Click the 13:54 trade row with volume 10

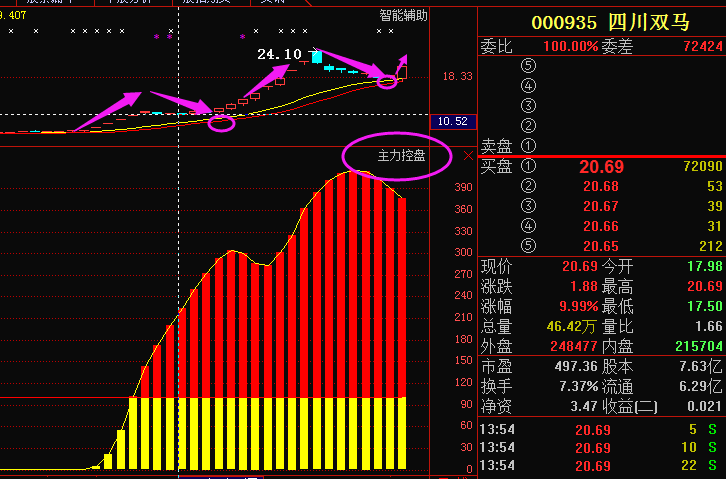point(601,448)
